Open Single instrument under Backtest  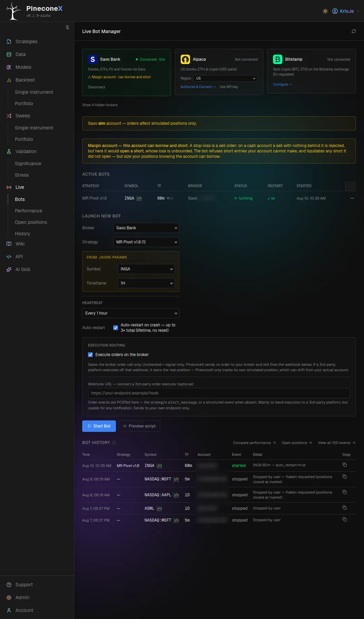point(34,92)
